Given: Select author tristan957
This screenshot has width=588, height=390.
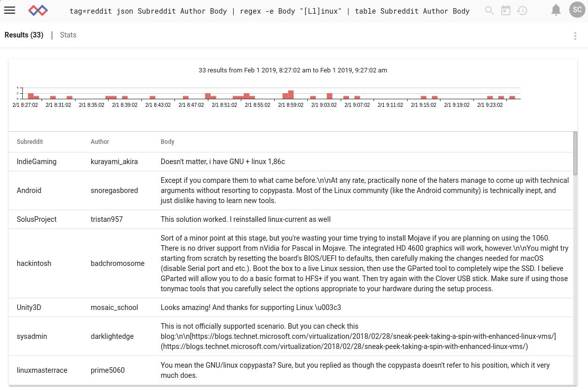Looking at the screenshot, I should pos(107,219).
